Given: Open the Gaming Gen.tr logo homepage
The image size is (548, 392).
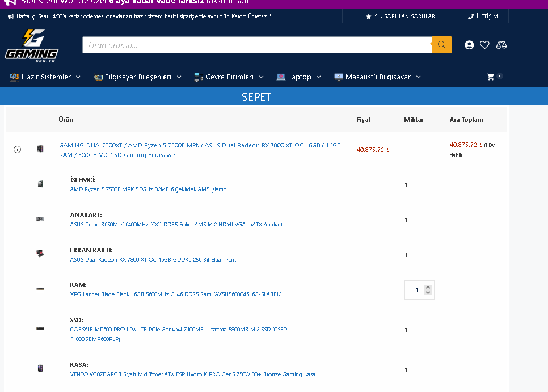Looking at the screenshot, I should click(x=32, y=46).
